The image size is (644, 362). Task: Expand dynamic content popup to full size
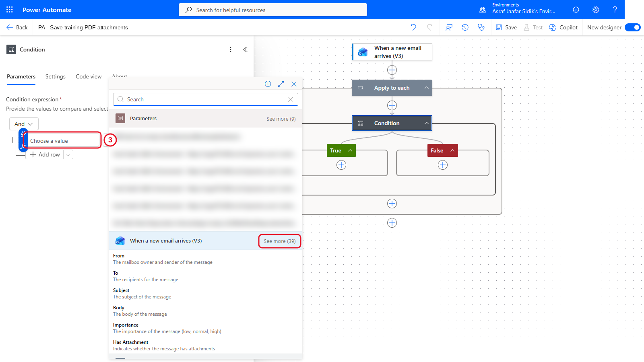pyautogui.click(x=281, y=84)
